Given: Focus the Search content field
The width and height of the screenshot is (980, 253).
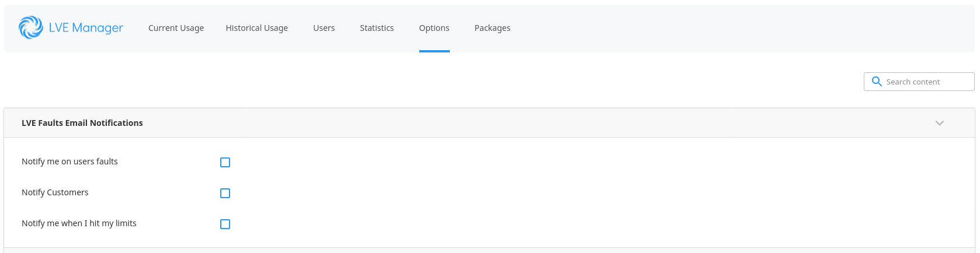Looking at the screenshot, I should pyautogui.click(x=919, y=82).
